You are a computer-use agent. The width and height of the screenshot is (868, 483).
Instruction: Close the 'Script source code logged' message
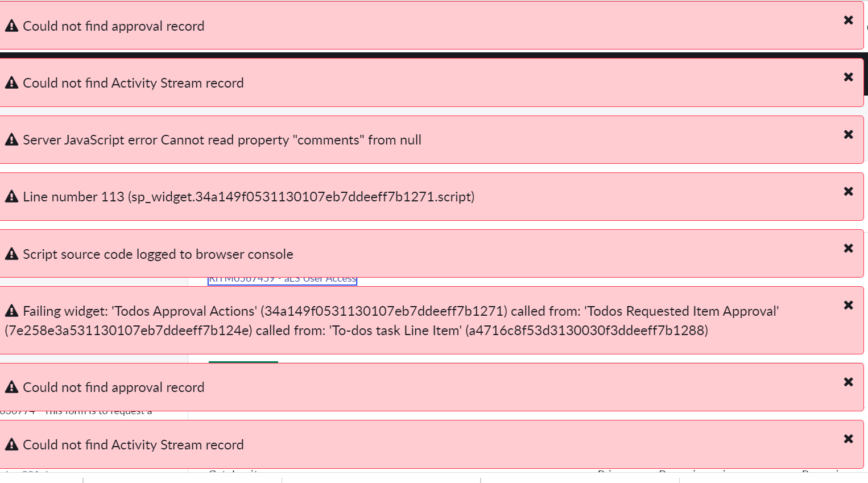[x=848, y=248]
